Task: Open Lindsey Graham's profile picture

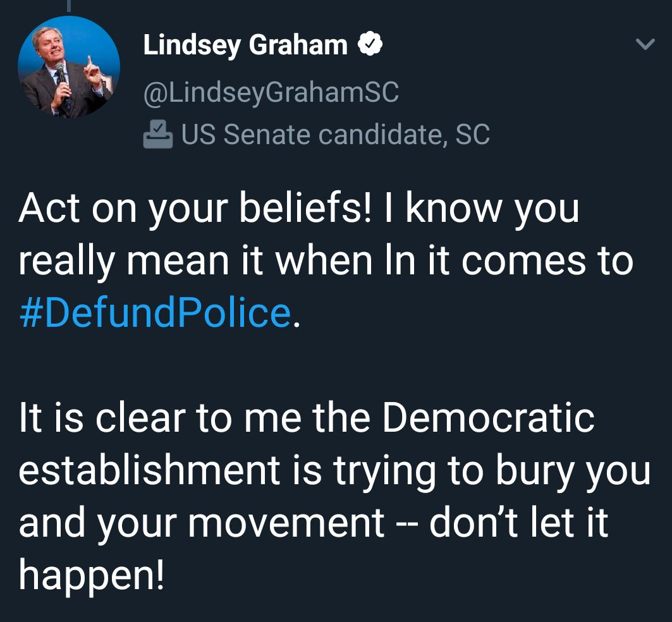Action: pos(69,67)
